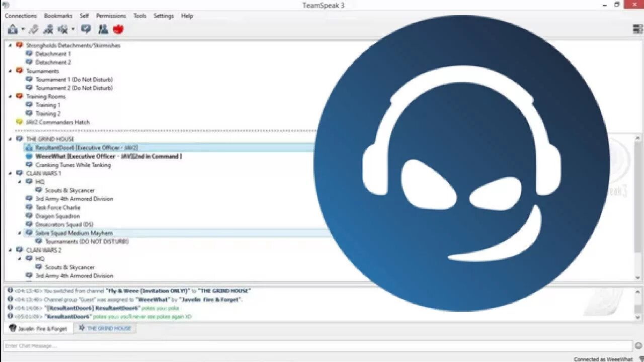Open the Connections menu
The height and width of the screenshot is (362, 644).
click(x=21, y=16)
